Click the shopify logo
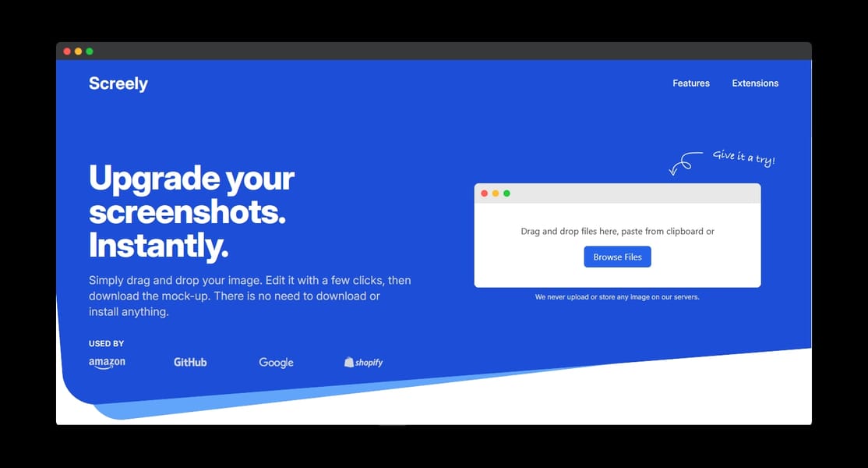This screenshot has height=468, width=868. click(363, 362)
